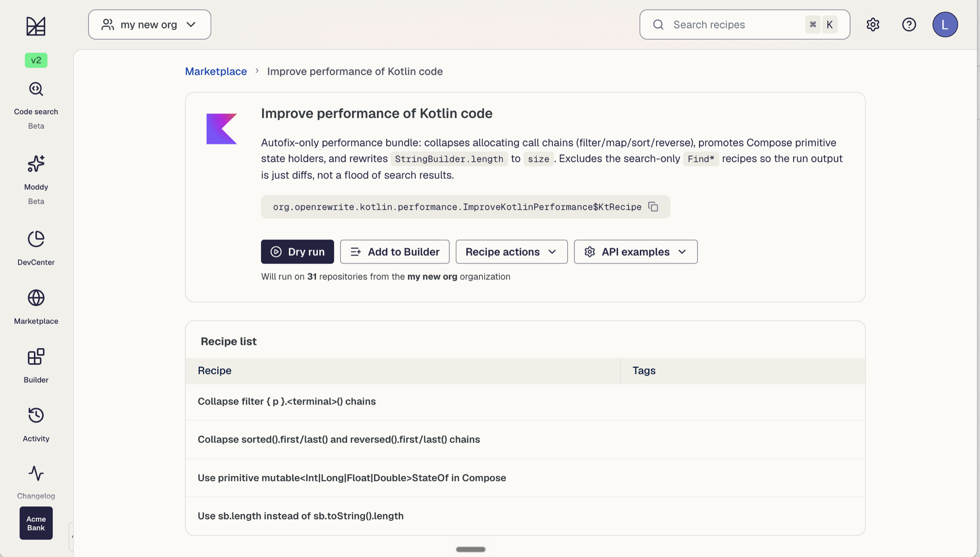Open the Collapse sorted().first/last() recipe row

pos(525,439)
